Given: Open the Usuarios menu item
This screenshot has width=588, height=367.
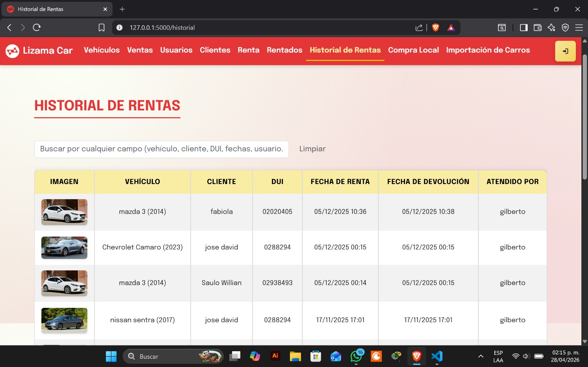Looking at the screenshot, I should click(176, 50).
